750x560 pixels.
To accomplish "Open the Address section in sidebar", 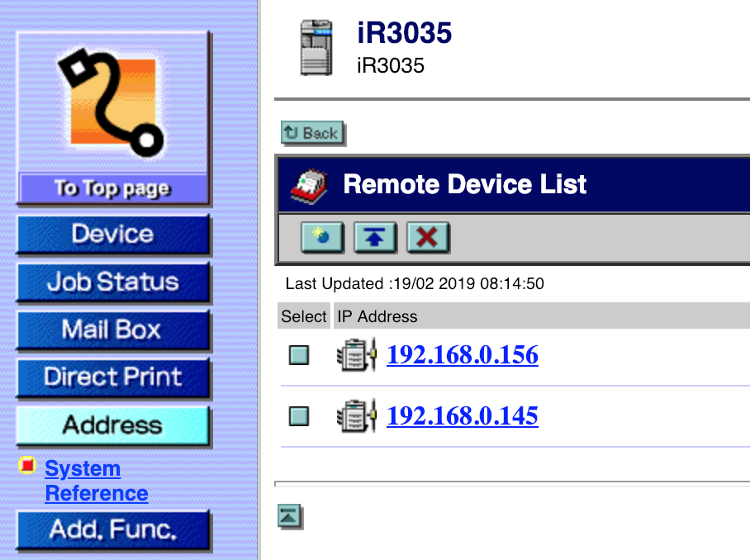I will pos(113,426).
